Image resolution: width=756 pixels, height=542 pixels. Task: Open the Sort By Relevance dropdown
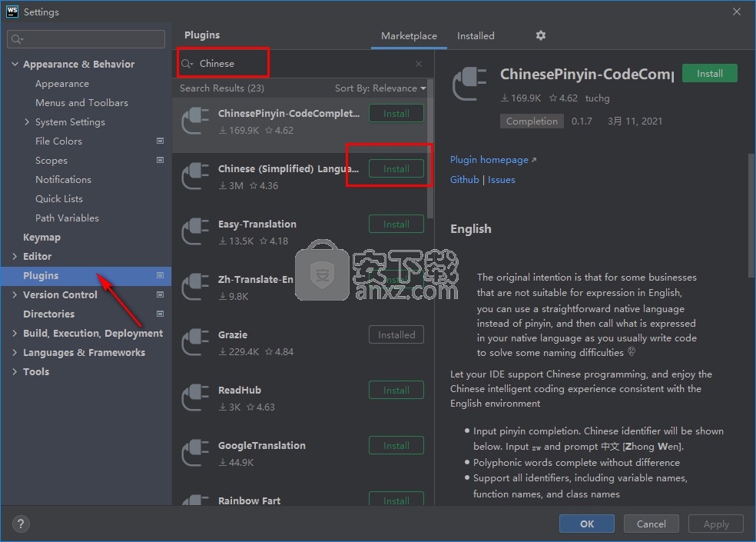(x=380, y=88)
